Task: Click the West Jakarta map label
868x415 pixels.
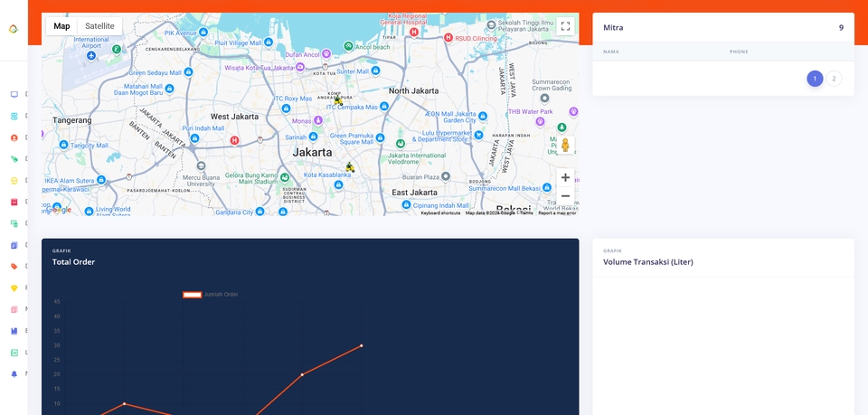Action: click(x=234, y=117)
